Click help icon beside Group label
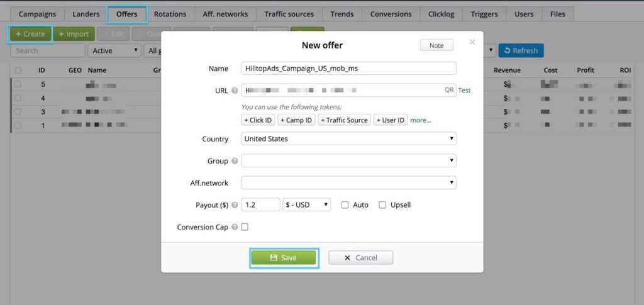The height and width of the screenshot is (305, 644). [x=235, y=161]
